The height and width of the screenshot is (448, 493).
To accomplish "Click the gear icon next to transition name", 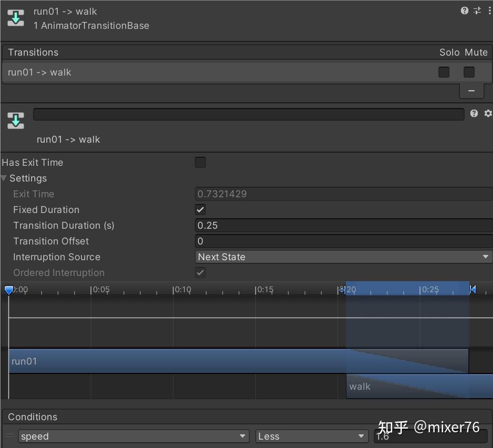I will point(488,113).
